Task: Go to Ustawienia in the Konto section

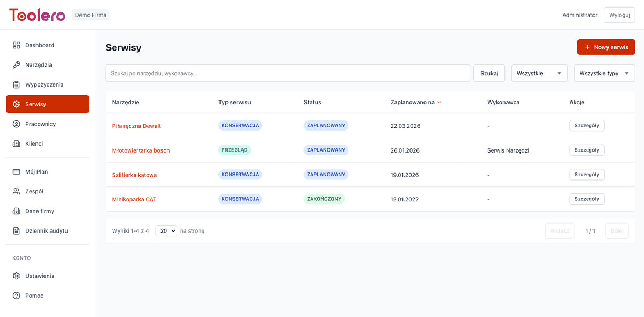Action: pyautogui.click(x=16, y=276)
